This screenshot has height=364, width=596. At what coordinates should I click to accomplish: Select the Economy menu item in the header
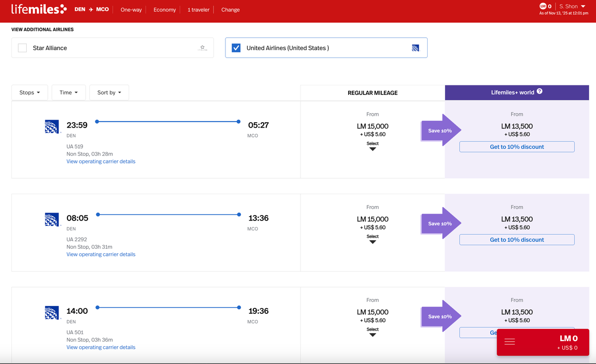tap(164, 9)
